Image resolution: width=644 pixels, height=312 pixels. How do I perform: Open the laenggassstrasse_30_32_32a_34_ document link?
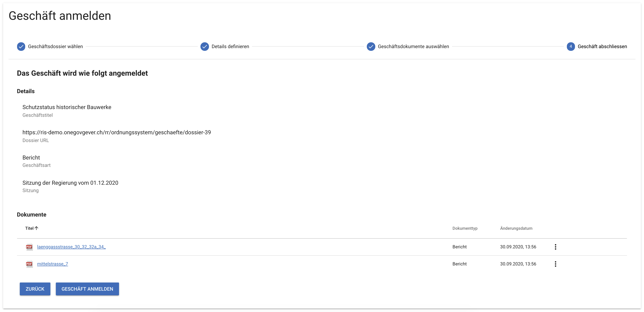(71, 247)
